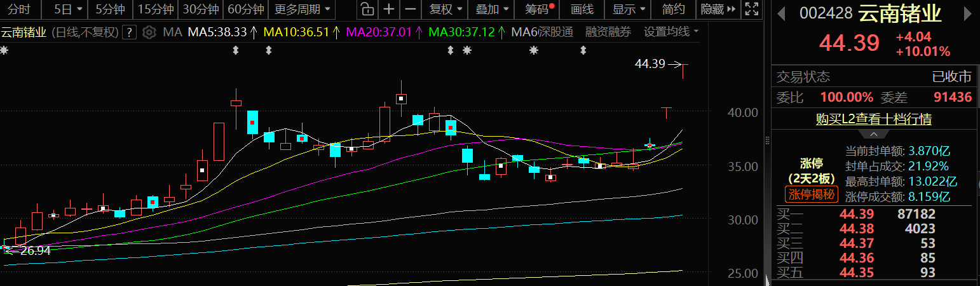Screen dimensions: 980x286
Task: Go to previous stock with left arrow
Action: [782, 14]
